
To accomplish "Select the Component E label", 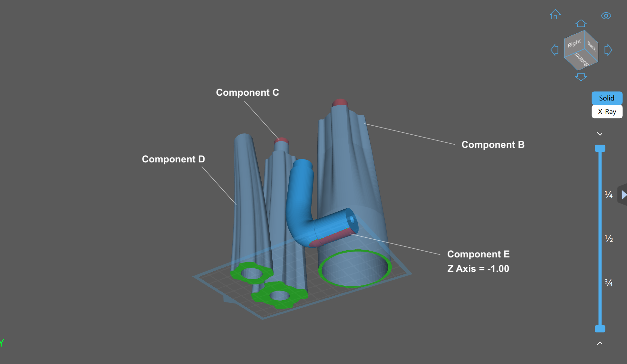I will [478, 254].
